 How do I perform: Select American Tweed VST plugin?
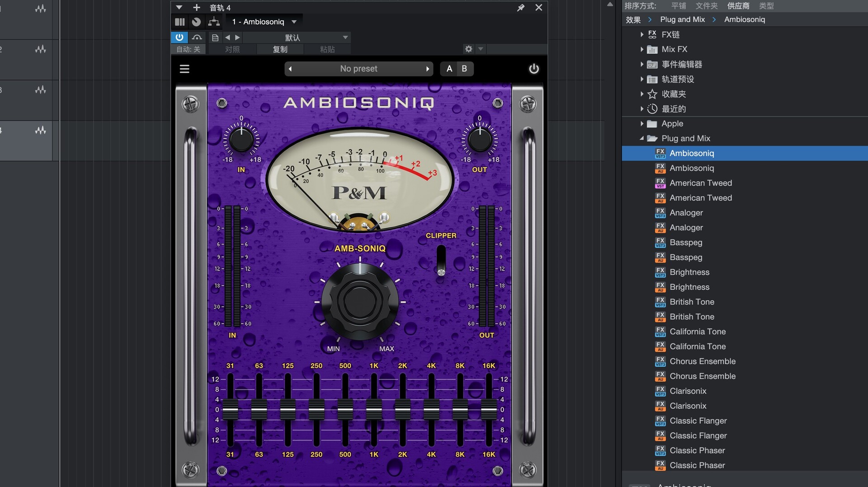701,183
